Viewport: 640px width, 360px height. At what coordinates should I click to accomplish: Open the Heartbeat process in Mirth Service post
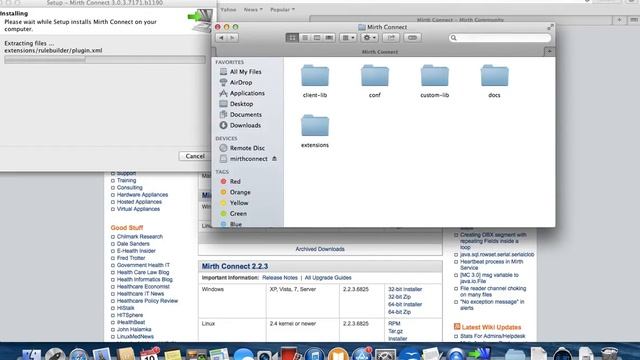[491, 264]
